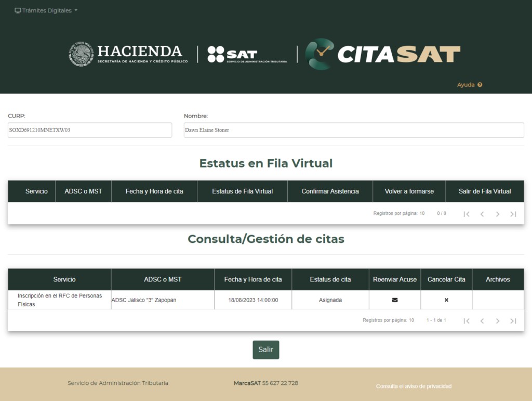Open the Trámites Digitales dropdown menu
Image resolution: width=532 pixels, height=401 pixels.
pyautogui.click(x=46, y=10)
